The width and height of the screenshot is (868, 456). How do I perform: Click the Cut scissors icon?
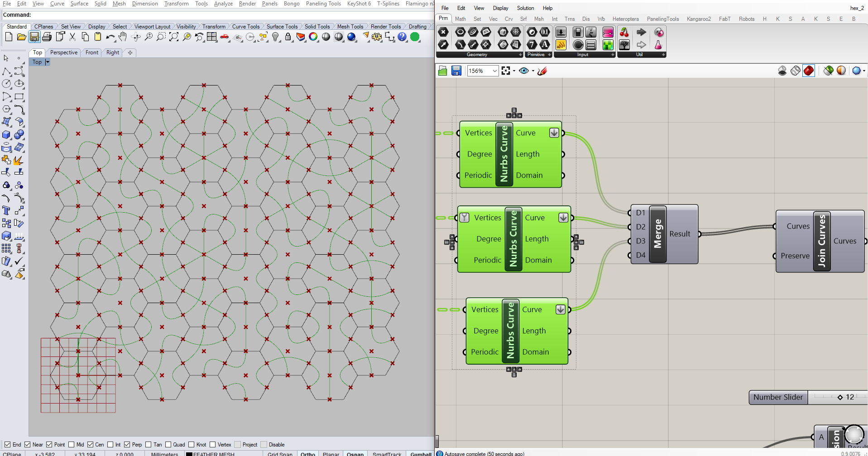[x=72, y=37]
